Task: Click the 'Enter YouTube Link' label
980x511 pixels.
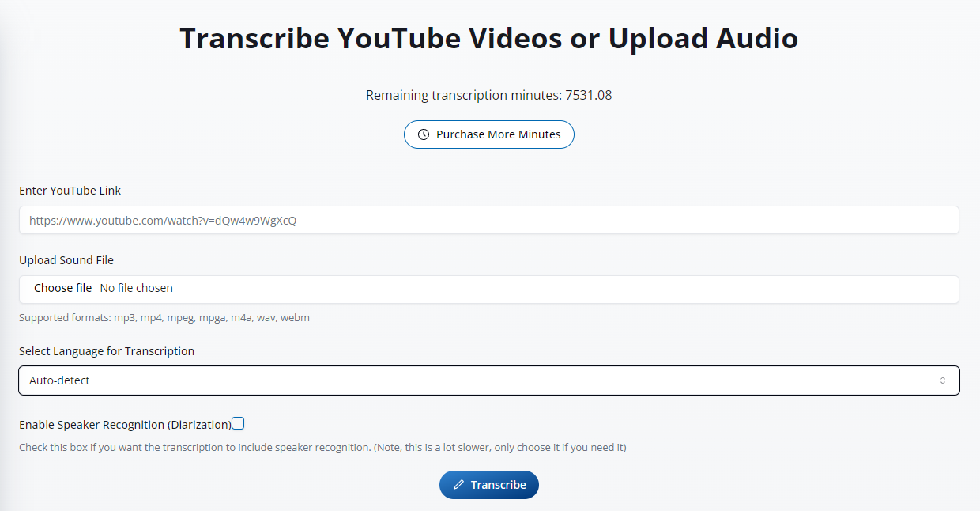Action: (70, 191)
